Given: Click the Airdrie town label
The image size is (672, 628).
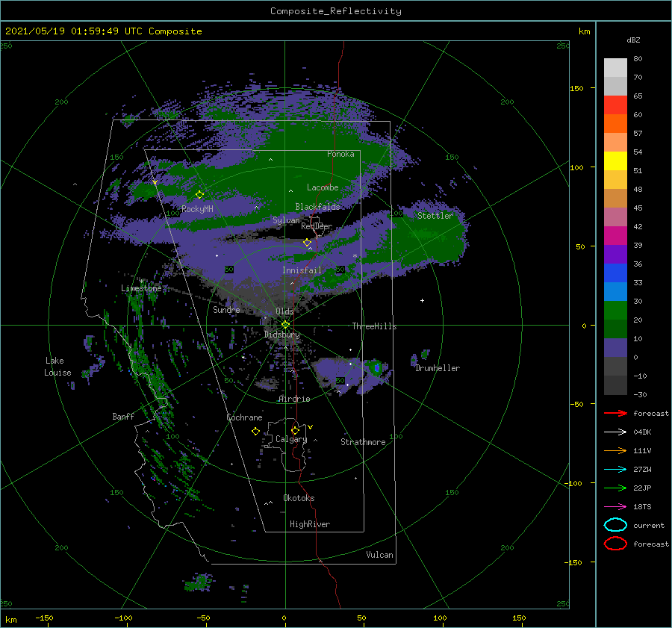Looking at the screenshot, I should tap(294, 399).
